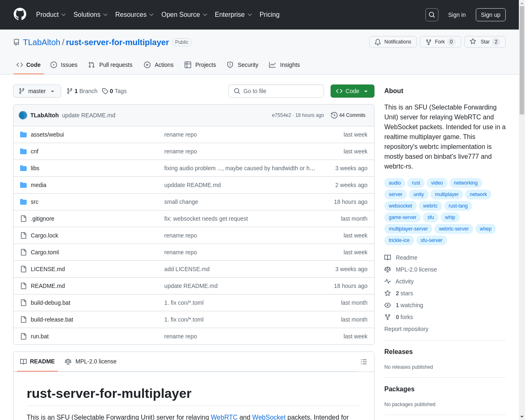Screen dimensions: 525x420
Task: Open the assets/webui folder icon
Action: point(23,135)
